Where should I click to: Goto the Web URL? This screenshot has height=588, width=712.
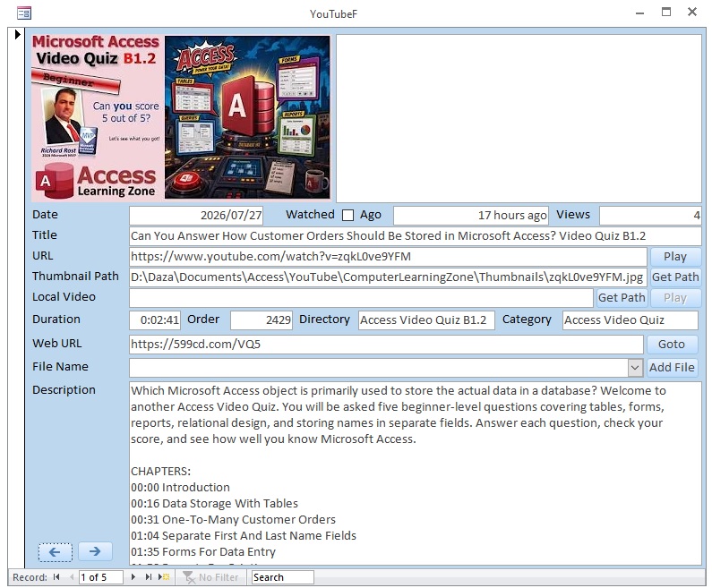(672, 345)
